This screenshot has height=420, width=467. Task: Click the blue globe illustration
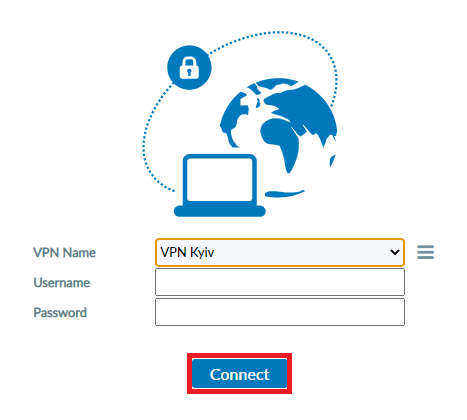tap(279, 138)
